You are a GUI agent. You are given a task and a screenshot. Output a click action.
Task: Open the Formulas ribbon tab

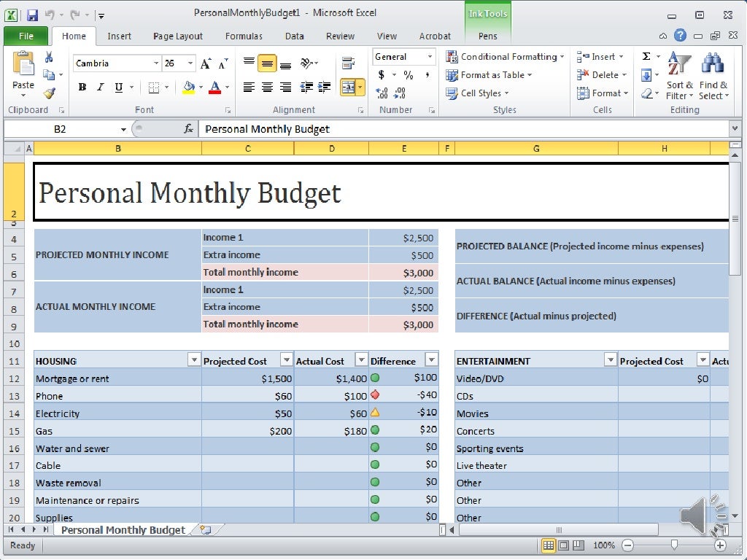[244, 36]
